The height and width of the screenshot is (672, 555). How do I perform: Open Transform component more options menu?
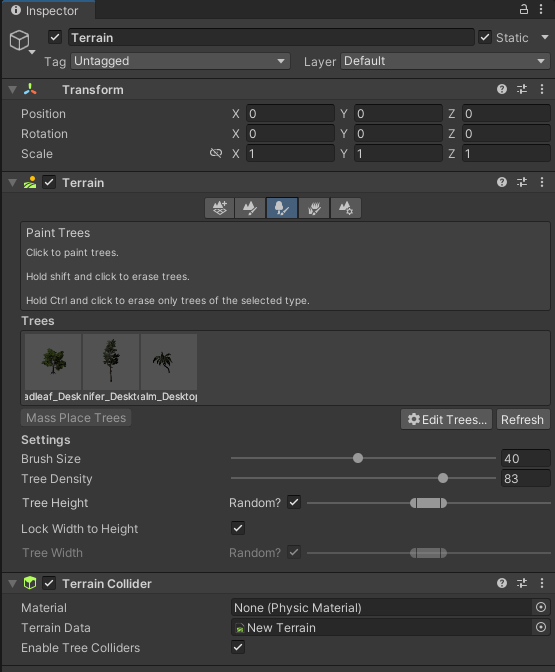point(542,89)
